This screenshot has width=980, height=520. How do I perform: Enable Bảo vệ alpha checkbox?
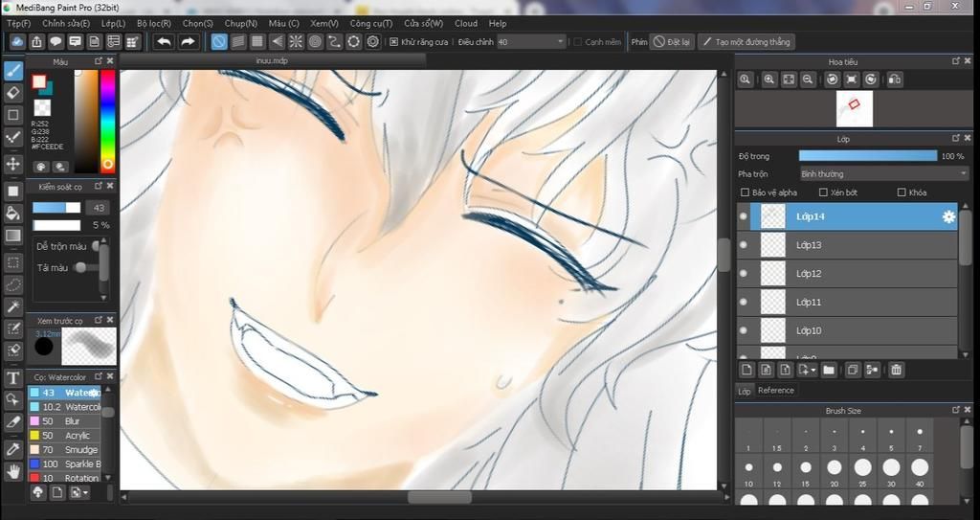point(745,192)
